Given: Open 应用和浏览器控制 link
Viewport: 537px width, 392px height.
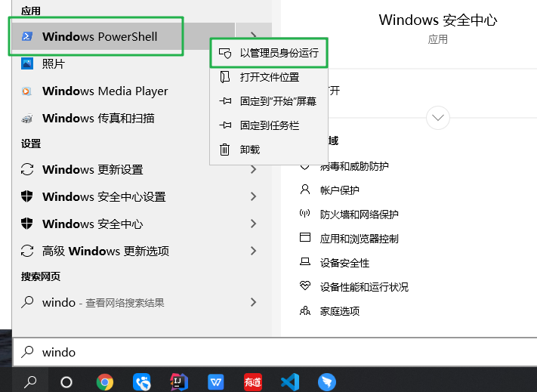Looking at the screenshot, I should (x=359, y=239).
